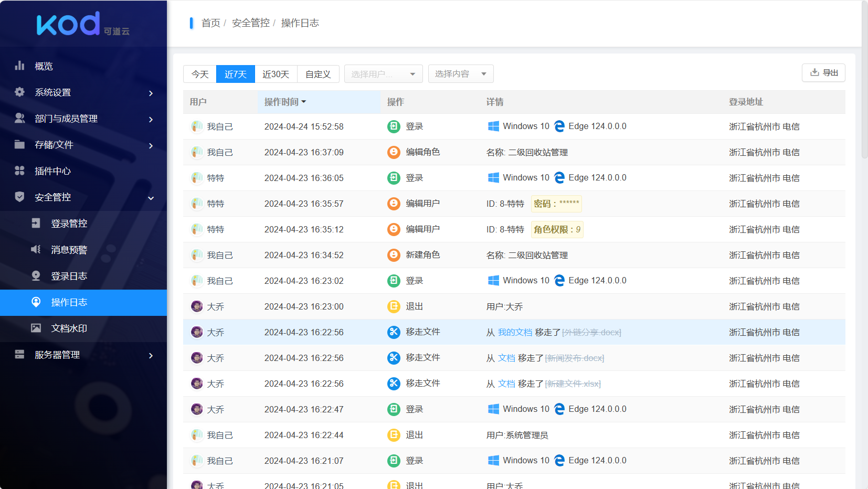
Task: Click 浙江省杭州市 电信 in the 16:22:44 row
Action: 764,435
